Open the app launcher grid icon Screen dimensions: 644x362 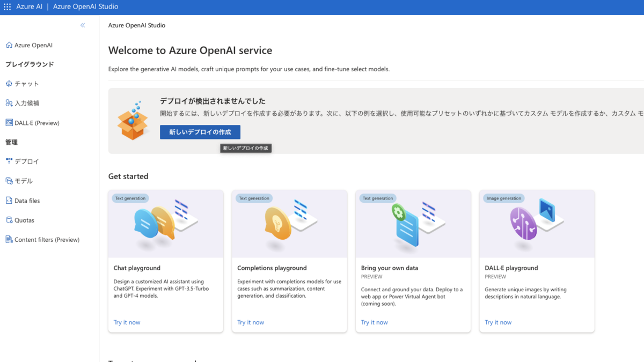pyautogui.click(x=8, y=7)
